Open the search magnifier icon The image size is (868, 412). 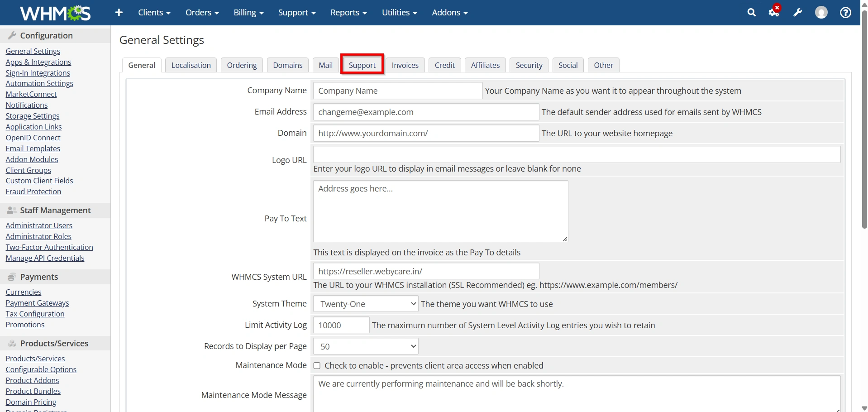click(x=751, y=13)
